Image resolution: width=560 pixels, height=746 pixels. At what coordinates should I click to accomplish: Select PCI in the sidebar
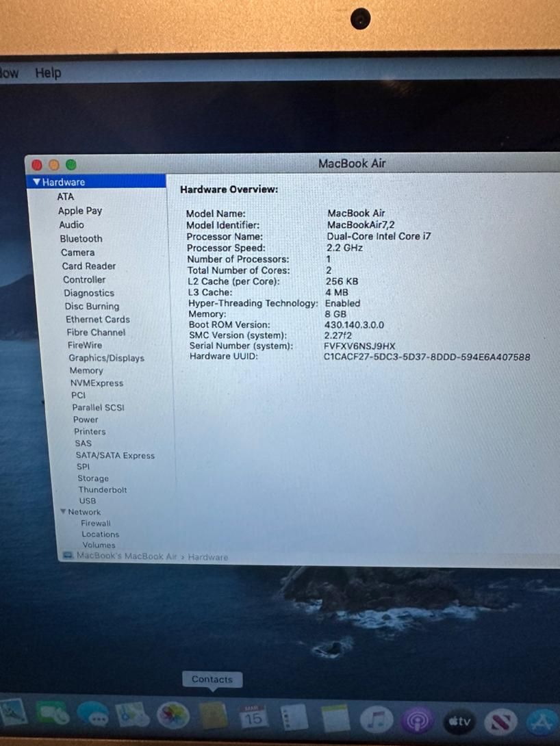79,395
